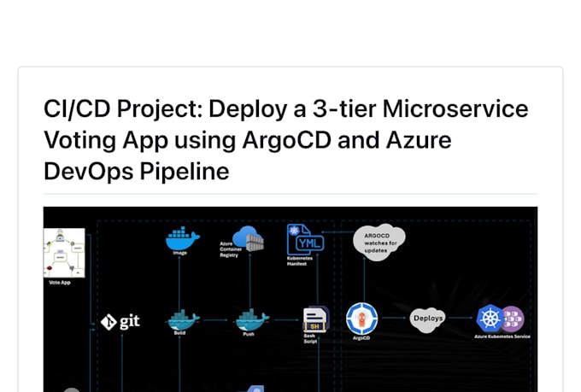Click the Vote App architecture thumbnail
The image size is (581, 392).
(64, 253)
